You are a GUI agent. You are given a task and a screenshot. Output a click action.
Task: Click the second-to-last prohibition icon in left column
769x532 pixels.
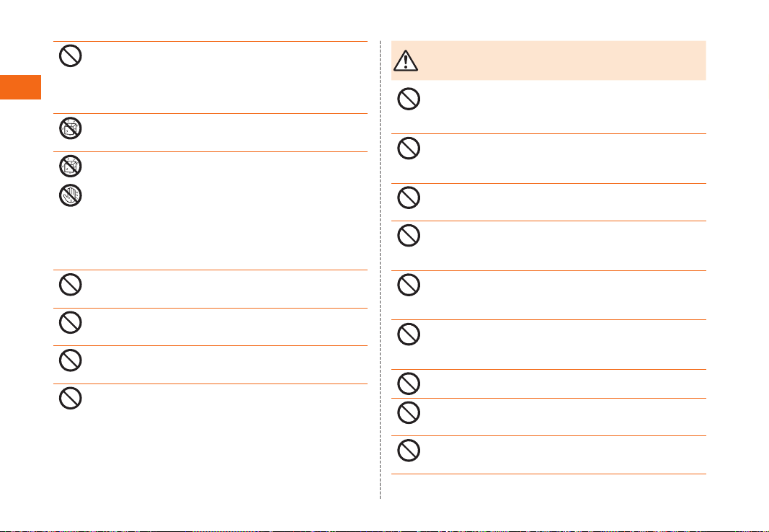[x=72, y=360]
